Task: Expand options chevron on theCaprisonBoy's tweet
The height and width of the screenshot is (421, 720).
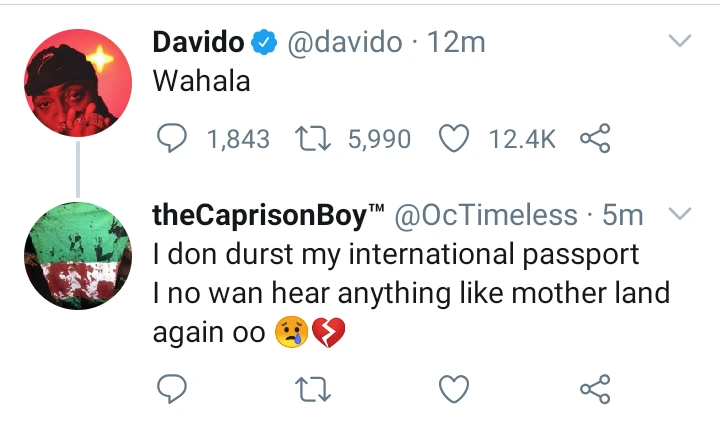Action: (680, 214)
